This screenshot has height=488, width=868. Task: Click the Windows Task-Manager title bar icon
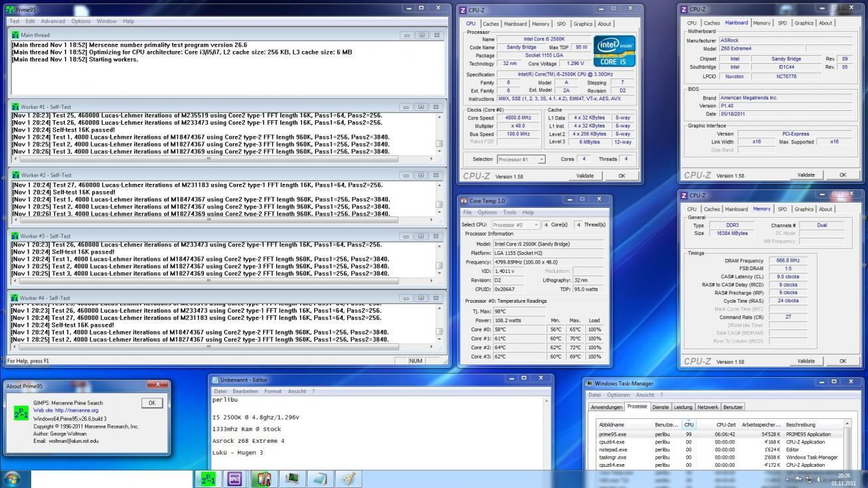(x=590, y=383)
